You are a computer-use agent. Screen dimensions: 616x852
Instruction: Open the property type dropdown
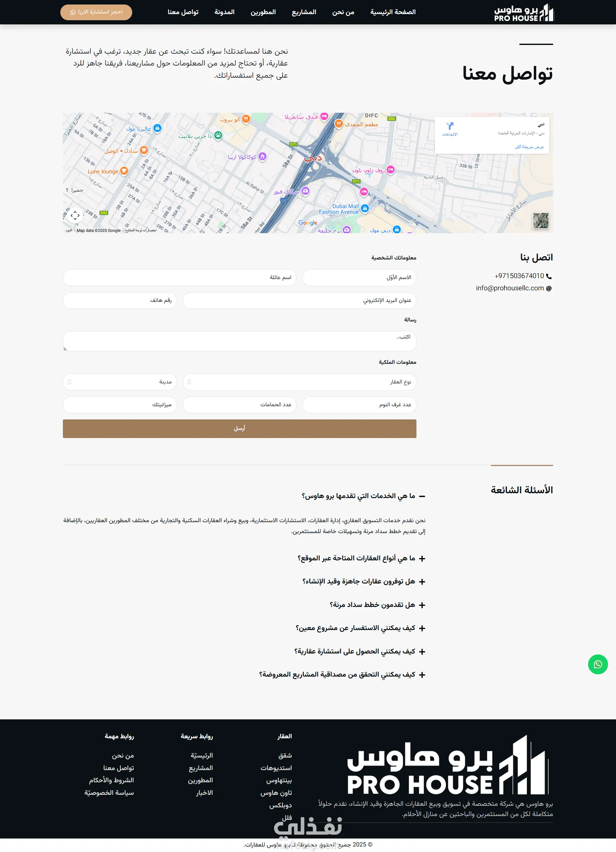click(x=299, y=382)
